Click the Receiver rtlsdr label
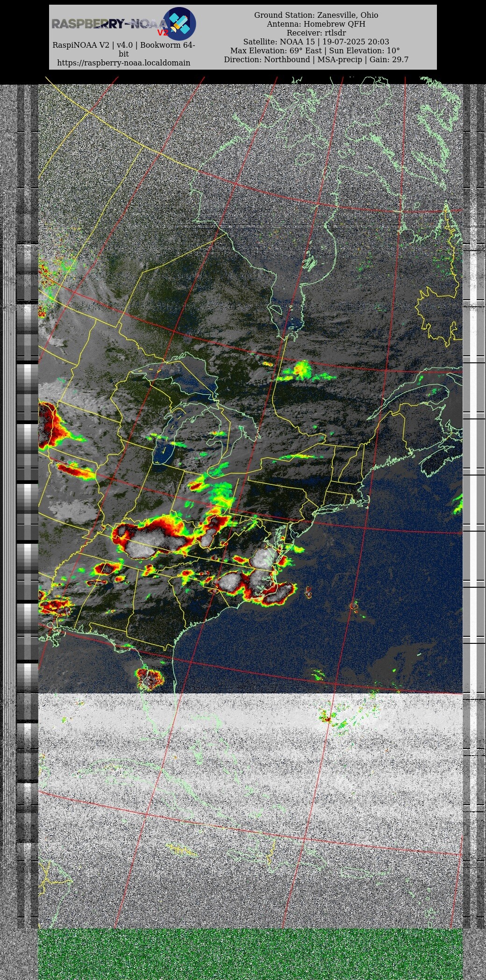This screenshot has height=980, width=486. [316, 33]
